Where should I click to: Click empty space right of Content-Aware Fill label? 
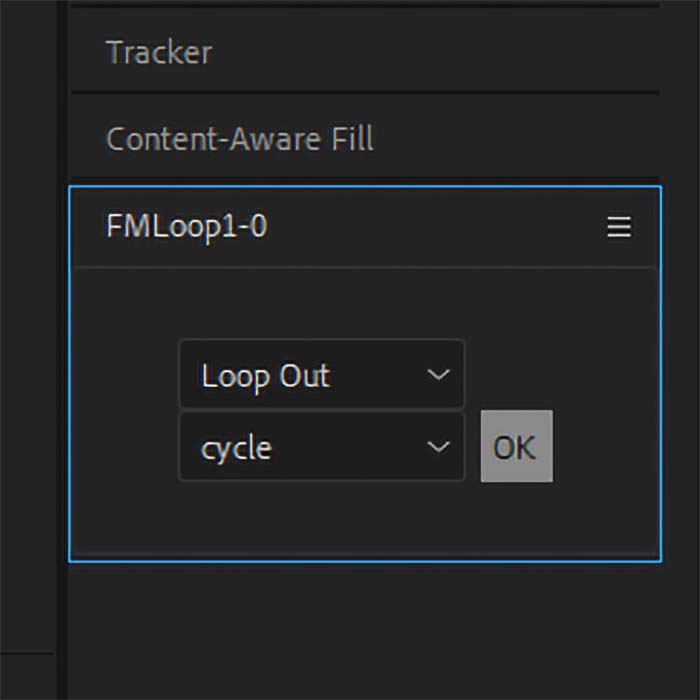pyautogui.click(x=510, y=139)
